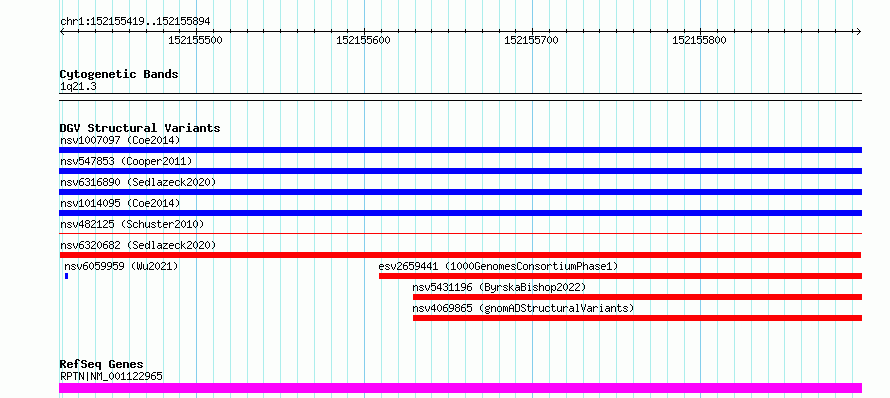Select the nsv1014095 (Coe2014) variant bar
Image resolution: width=890 pixels, height=398 pixels.
point(460,213)
